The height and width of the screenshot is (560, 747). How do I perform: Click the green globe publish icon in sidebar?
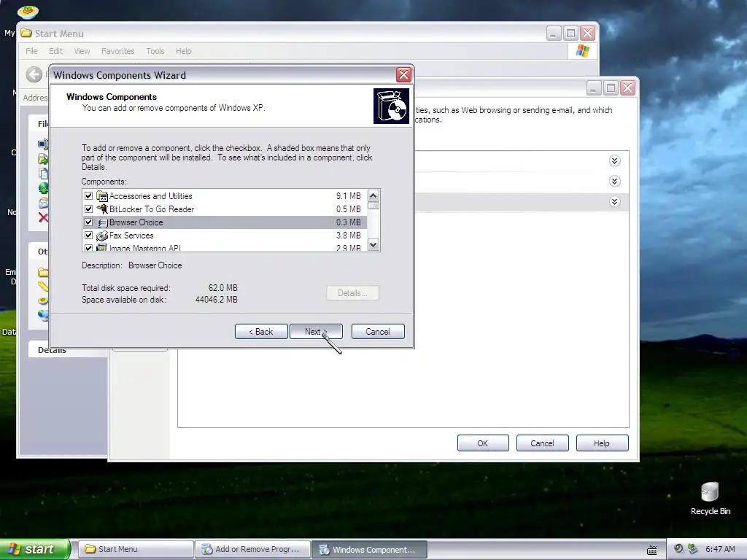point(43,188)
